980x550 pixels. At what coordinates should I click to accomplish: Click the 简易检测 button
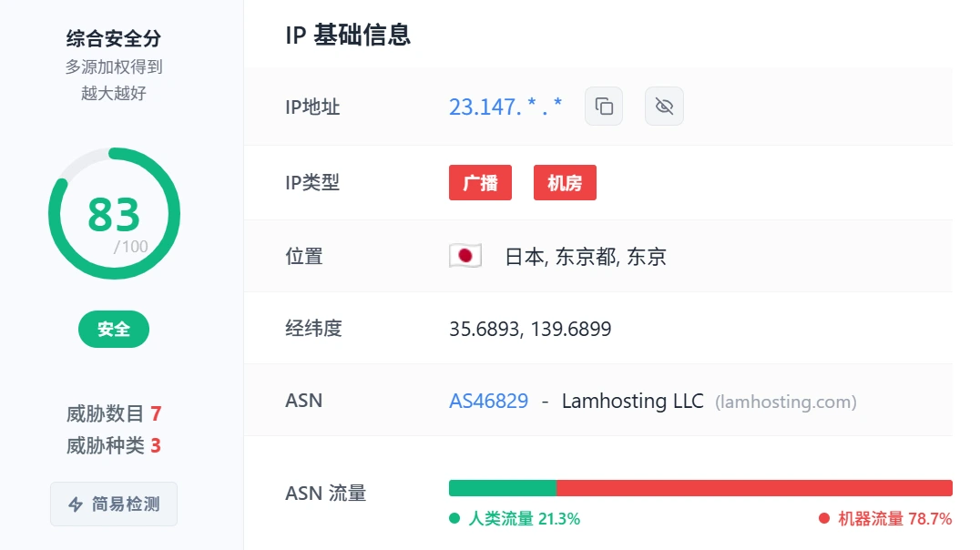(x=114, y=504)
